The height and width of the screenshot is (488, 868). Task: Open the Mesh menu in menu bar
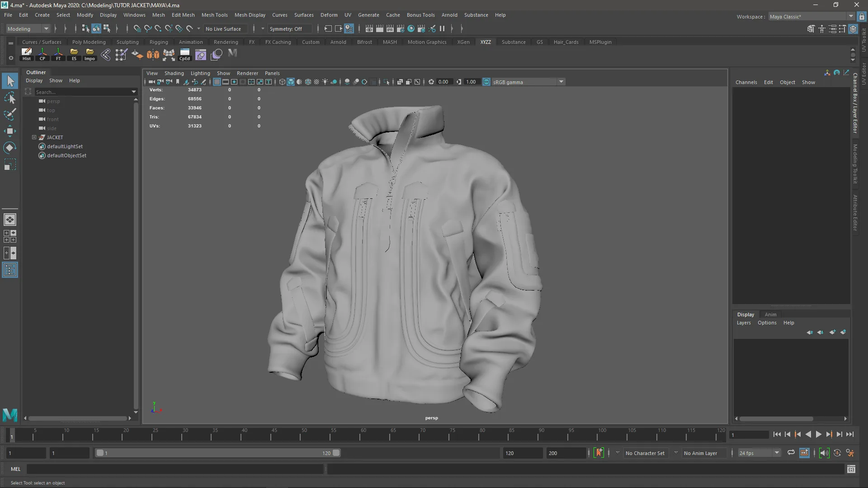point(158,14)
